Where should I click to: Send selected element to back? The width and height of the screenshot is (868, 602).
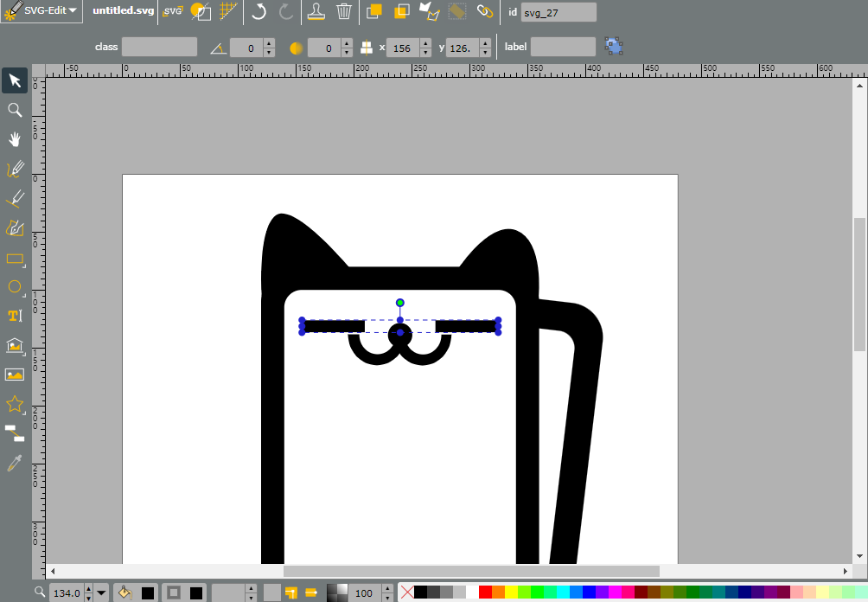(402, 11)
